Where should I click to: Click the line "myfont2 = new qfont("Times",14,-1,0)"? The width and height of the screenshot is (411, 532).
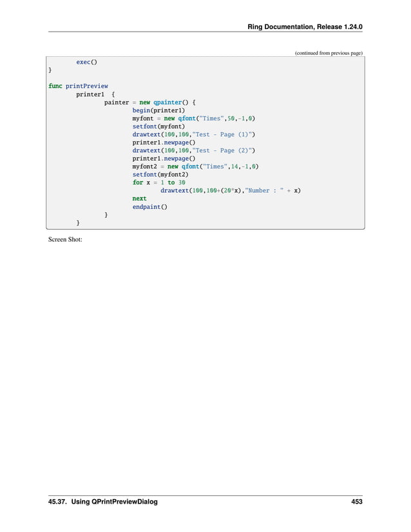tap(195, 166)
